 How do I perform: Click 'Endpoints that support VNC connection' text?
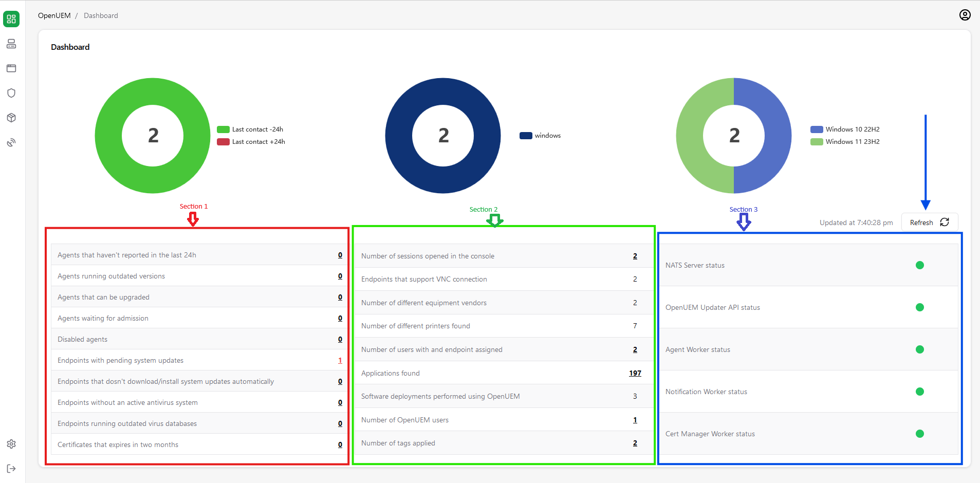pyautogui.click(x=424, y=280)
